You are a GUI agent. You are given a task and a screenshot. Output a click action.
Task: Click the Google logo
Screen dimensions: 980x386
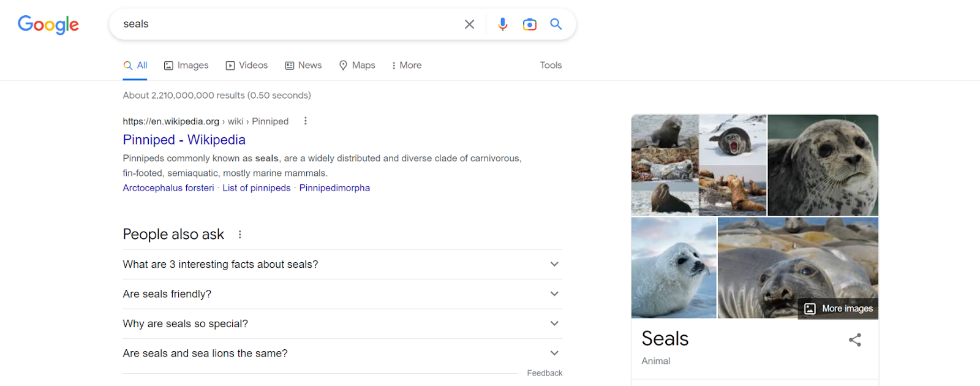point(48,24)
